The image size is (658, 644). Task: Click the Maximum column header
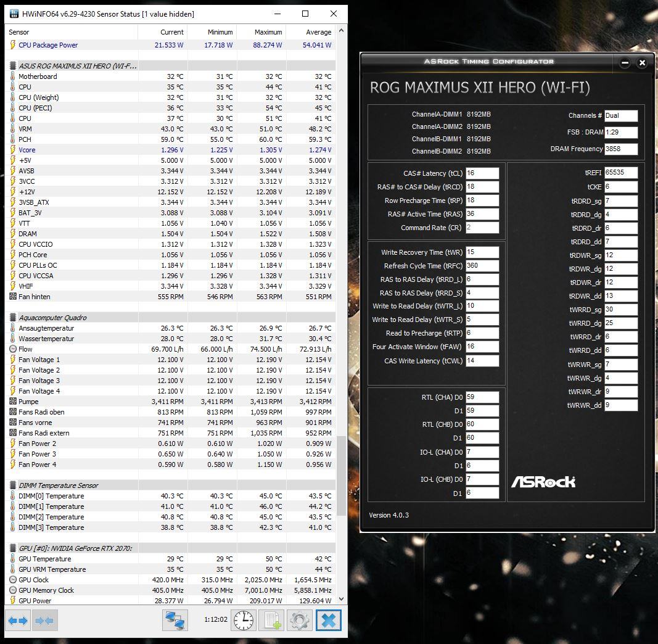coord(261,32)
